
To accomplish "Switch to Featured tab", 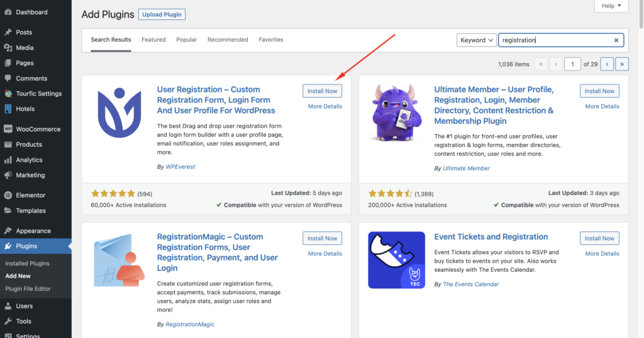I will pyautogui.click(x=153, y=40).
